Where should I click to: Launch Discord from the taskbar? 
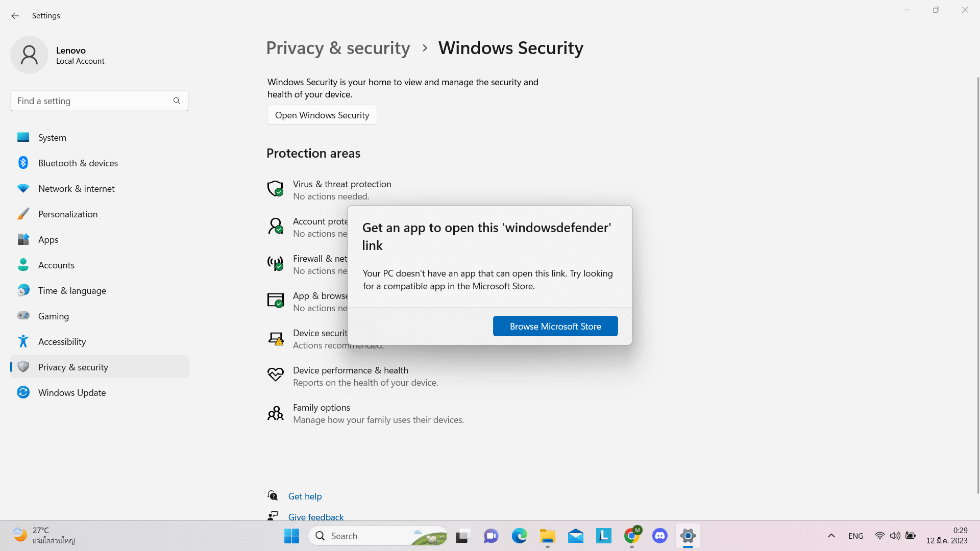(659, 536)
